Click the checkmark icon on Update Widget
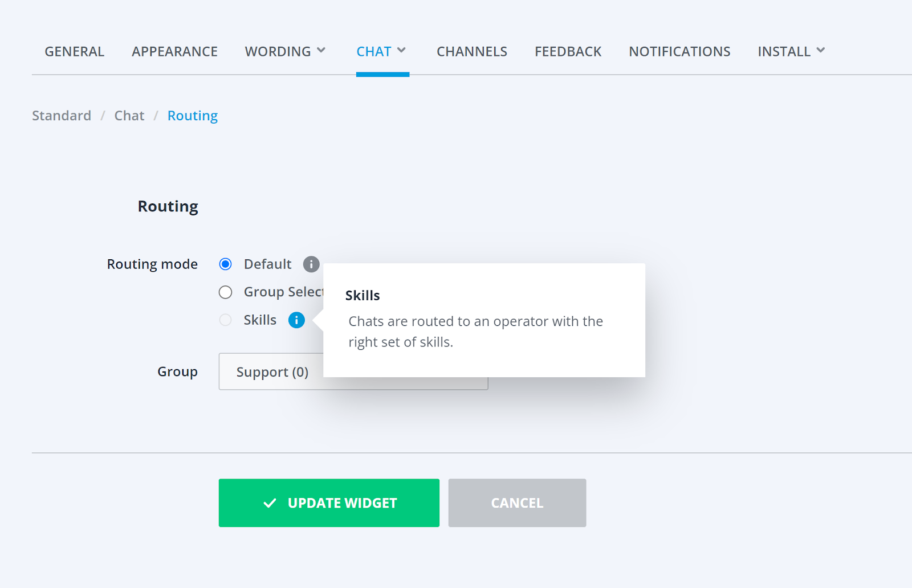Screen dimensions: 912x588 coord(270,503)
